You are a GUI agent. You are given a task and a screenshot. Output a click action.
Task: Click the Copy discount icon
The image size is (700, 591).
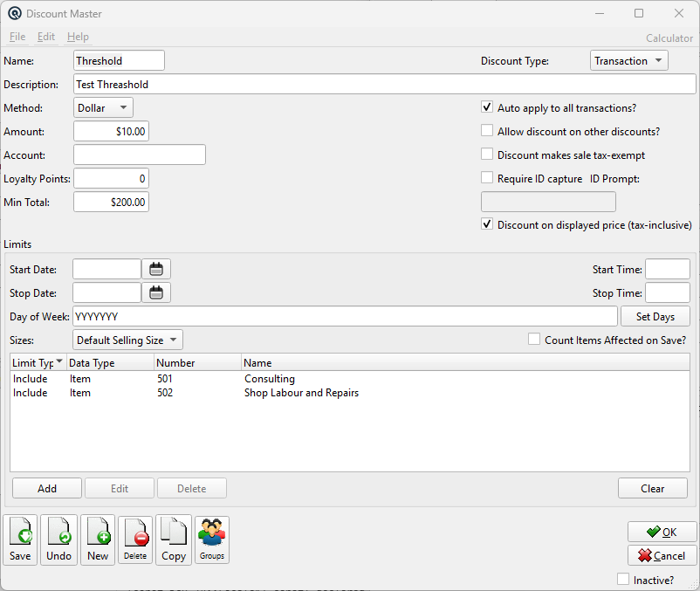(174, 539)
